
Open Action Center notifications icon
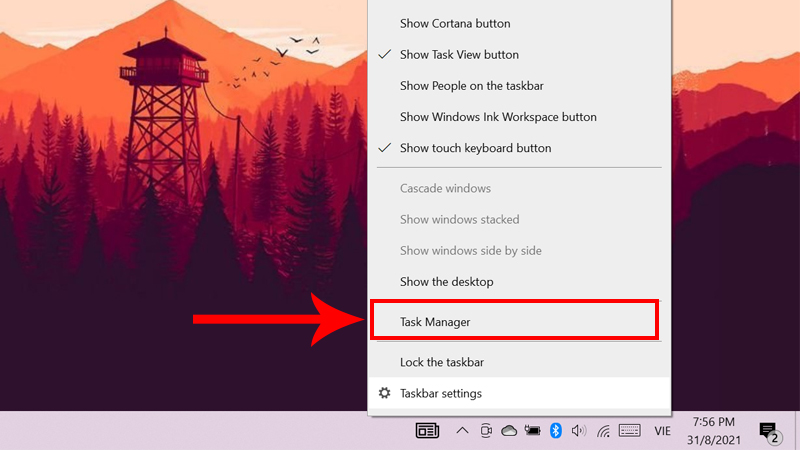pyautogui.click(x=770, y=432)
